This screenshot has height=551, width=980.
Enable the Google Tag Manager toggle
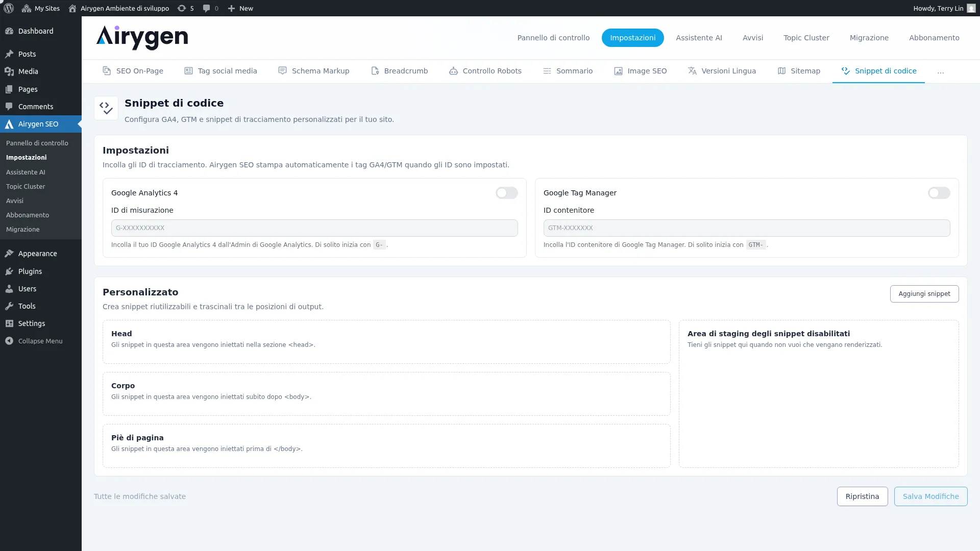pos(939,193)
